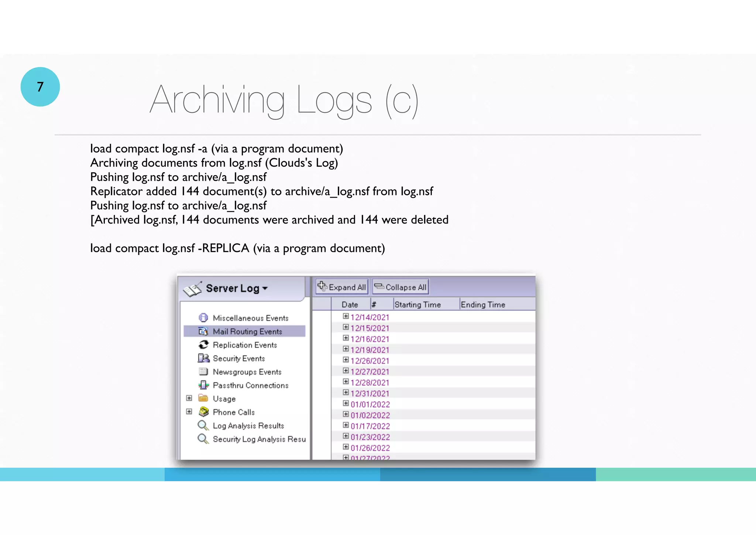
Task: Select the 12/28/2021 date text
Action: coord(370,383)
